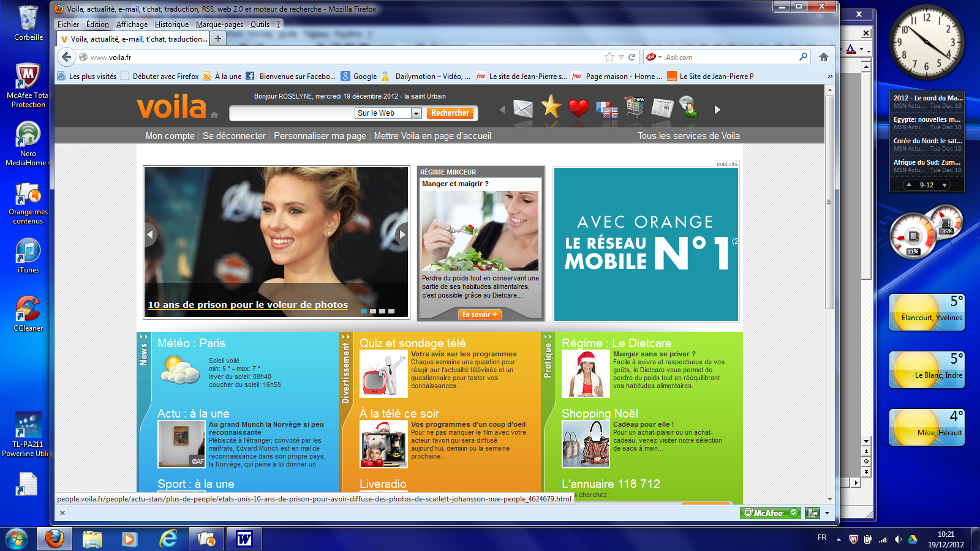Click the volume icon in system tray

[x=898, y=539]
